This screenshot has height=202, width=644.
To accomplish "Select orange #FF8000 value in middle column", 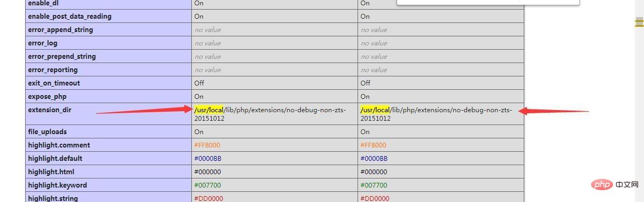I will click(207, 145).
